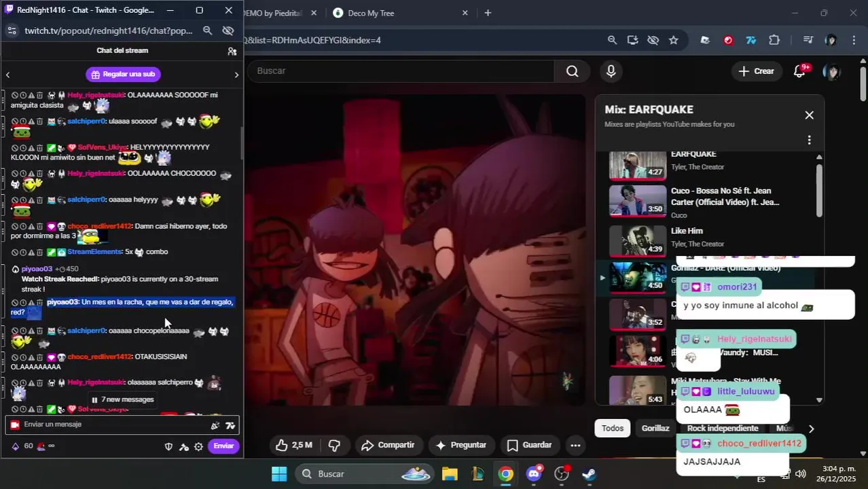
Task: Open File Explorer from taskbar
Action: coord(450,474)
